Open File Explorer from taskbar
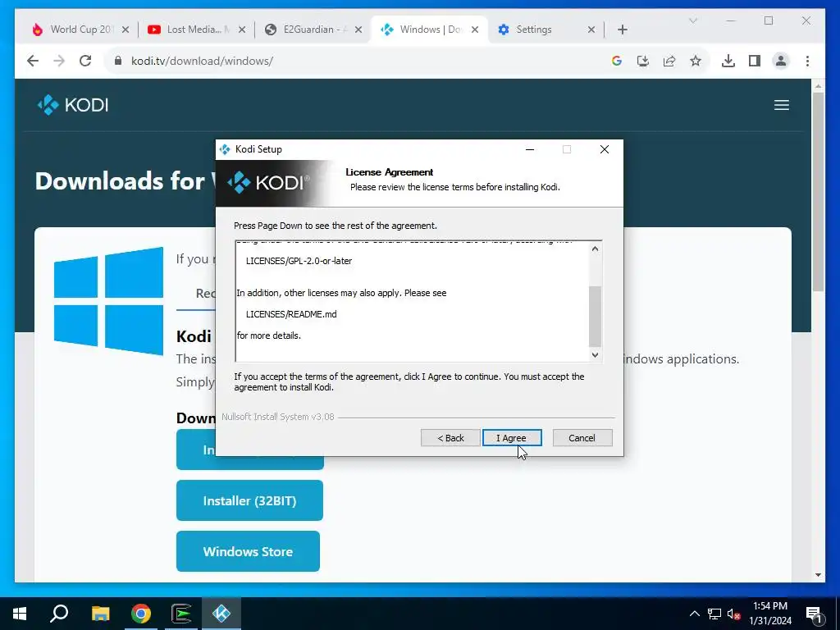Image resolution: width=840 pixels, height=630 pixels. 100,614
